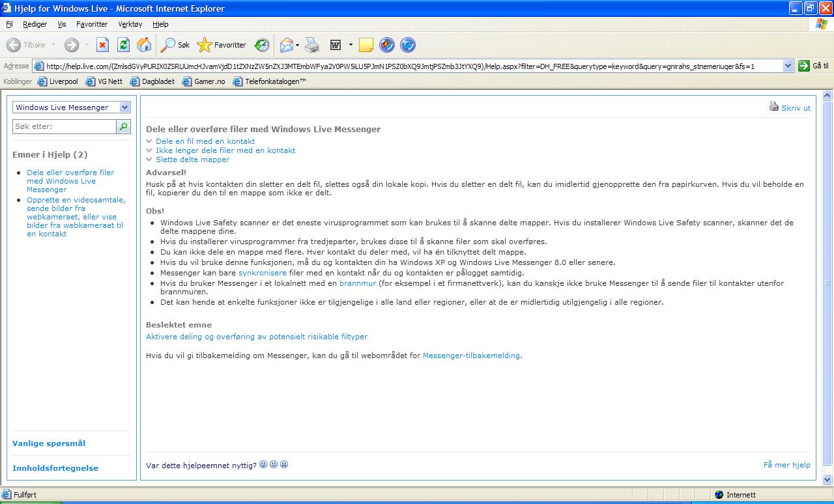
Task: Open the Verktøy menu
Action: (130, 24)
